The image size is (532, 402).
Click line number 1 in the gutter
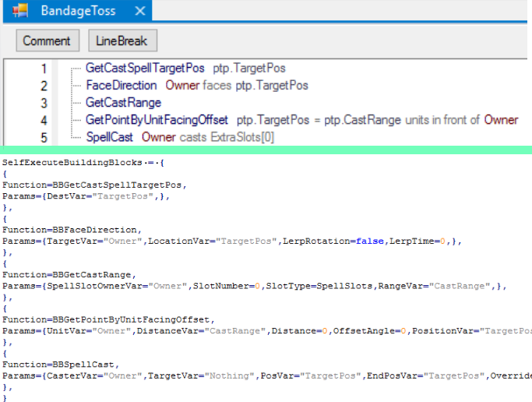point(44,69)
